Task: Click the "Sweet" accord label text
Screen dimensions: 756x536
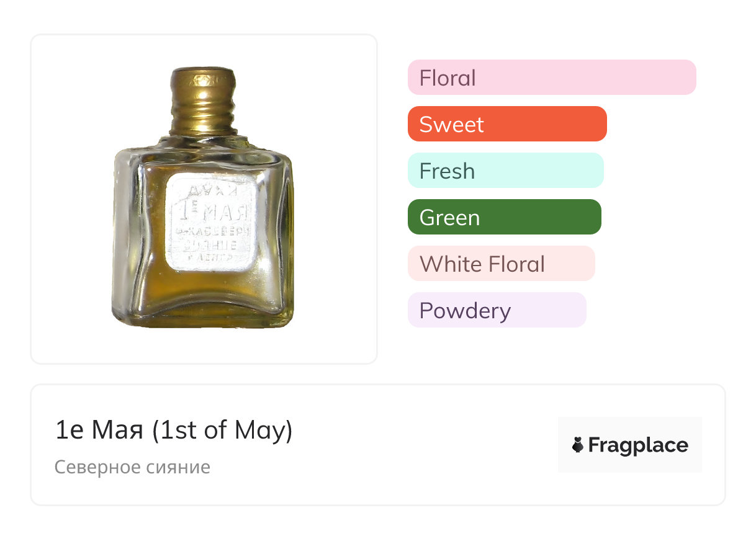Action: tap(451, 125)
